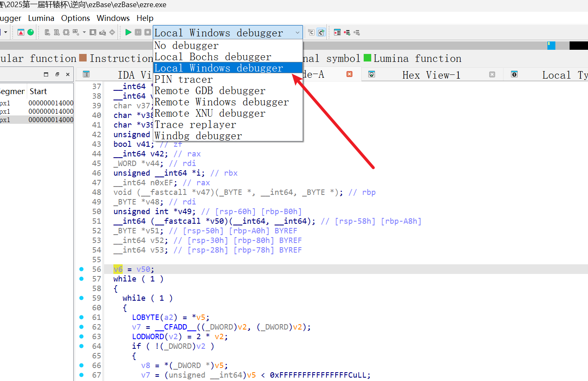Screen dimensions: 588x381
Task: Click the fourth gray tracing icon with grid
Action: click(x=76, y=32)
